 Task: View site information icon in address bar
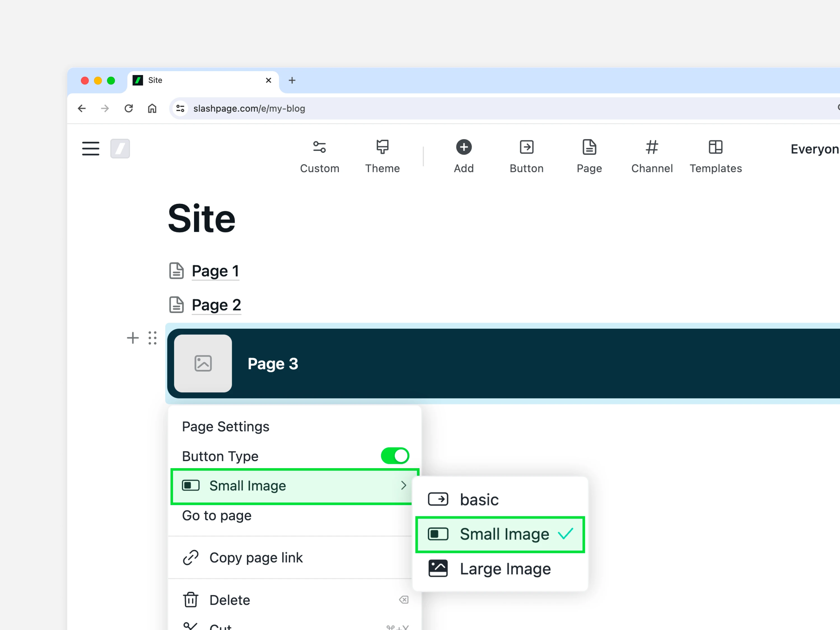point(180,109)
